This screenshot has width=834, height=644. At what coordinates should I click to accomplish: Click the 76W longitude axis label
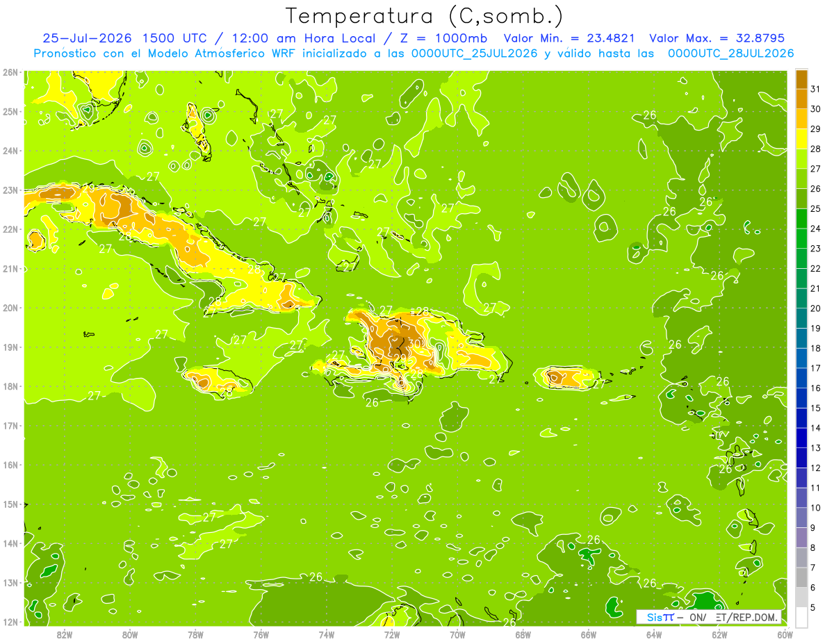click(261, 634)
